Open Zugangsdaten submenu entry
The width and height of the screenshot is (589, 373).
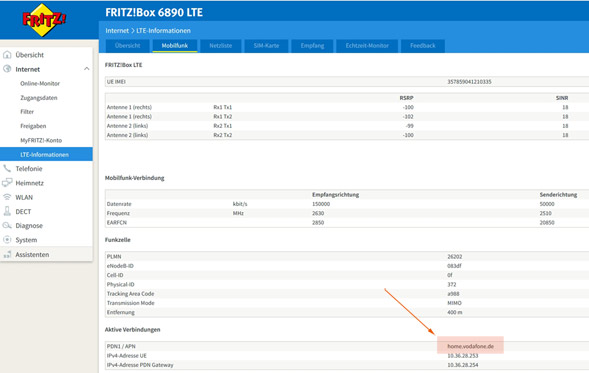tap(39, 98)
